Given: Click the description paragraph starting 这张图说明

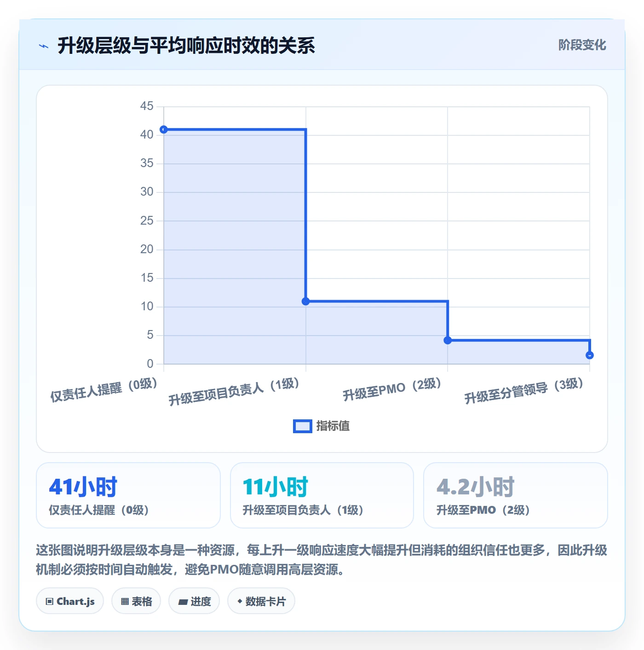Looking at the screenshot, I should click(322, 560).
